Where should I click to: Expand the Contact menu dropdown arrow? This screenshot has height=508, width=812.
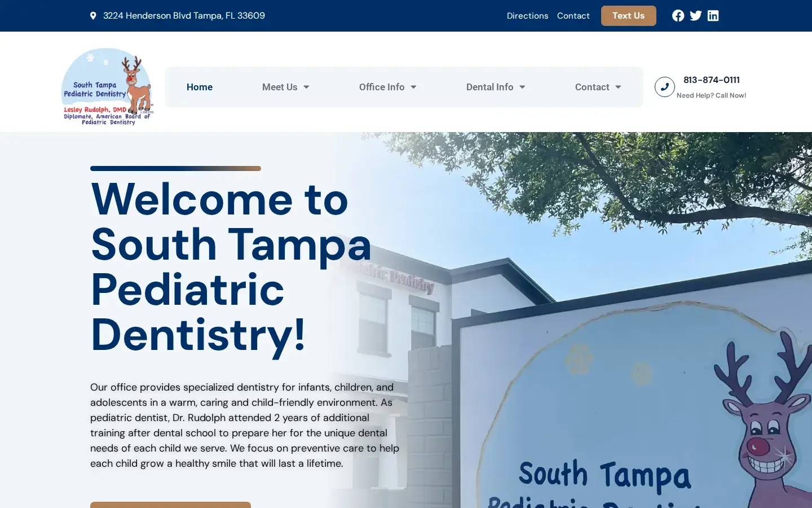tap(618, 87)
